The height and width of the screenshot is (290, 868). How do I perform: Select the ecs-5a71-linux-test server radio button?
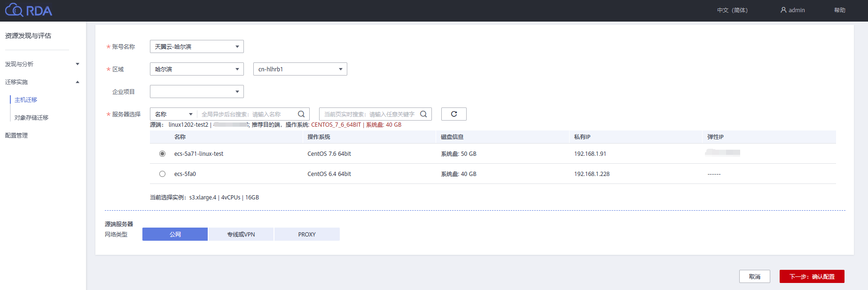tap(162, 153)
